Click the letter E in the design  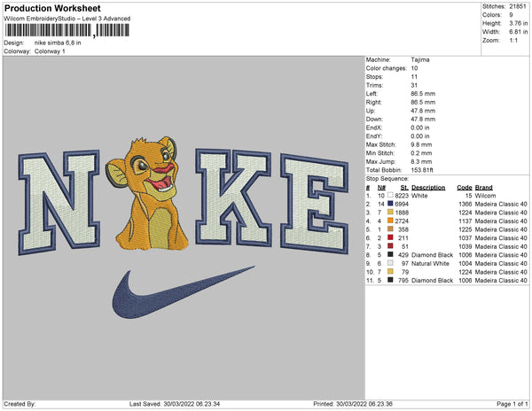(315, 204)
